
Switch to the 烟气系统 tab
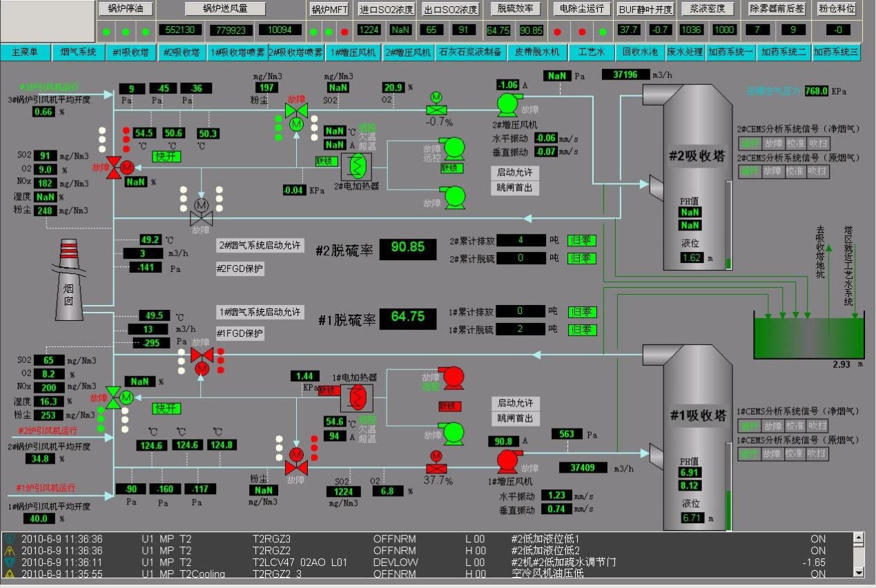click(78, 53)
